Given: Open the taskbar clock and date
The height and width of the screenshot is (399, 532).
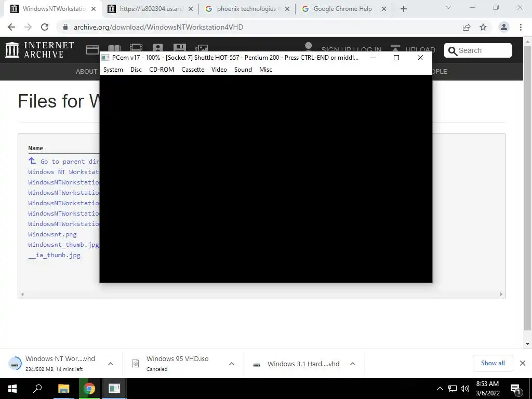Looking at the screenshot, I should click(x=487, y=389).
